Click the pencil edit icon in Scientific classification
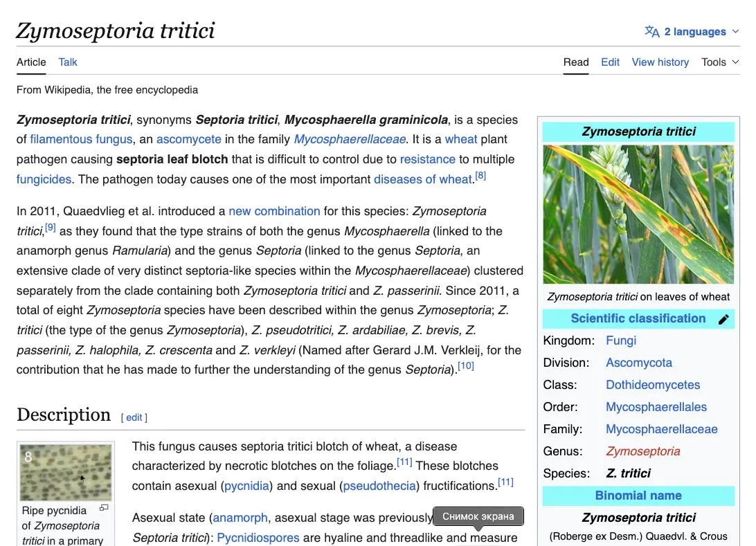Viewport: 756px width, 546px height. pos(723,320)
